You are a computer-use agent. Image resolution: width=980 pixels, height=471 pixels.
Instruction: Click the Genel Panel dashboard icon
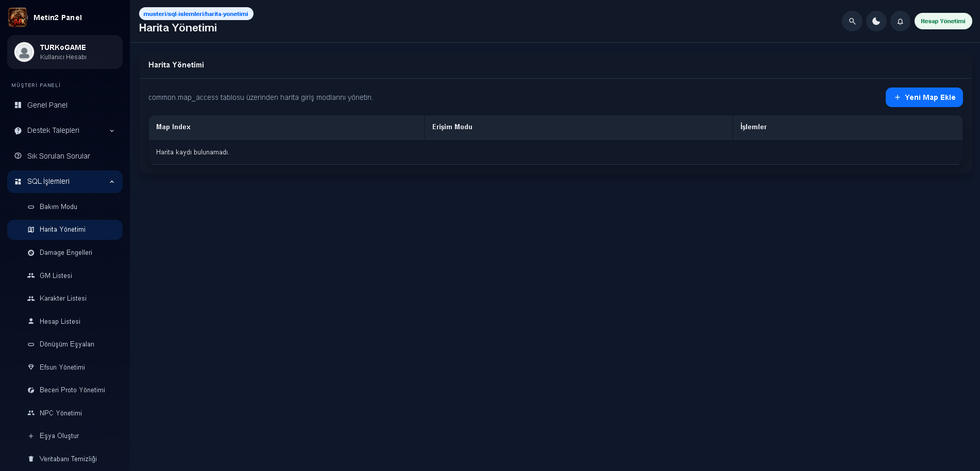coord(18,105)
